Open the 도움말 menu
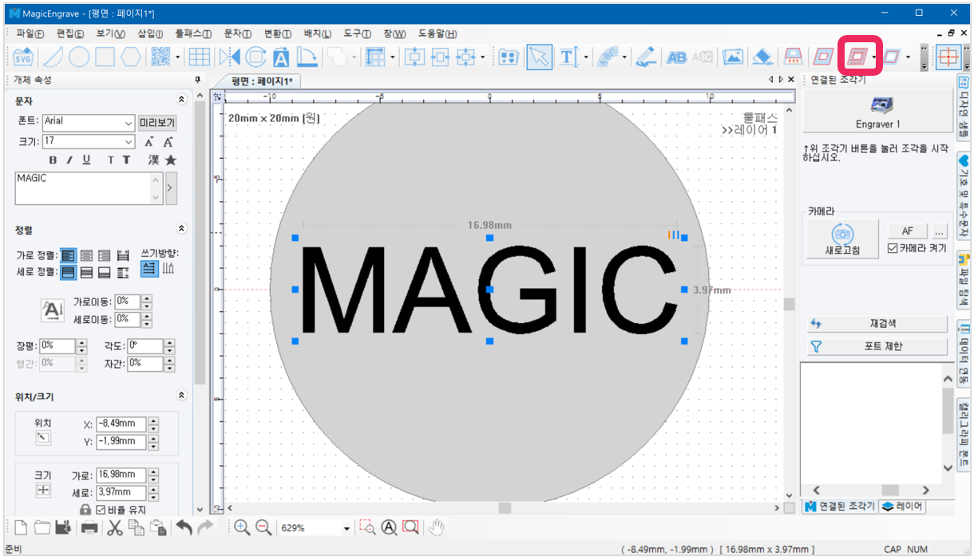The image size is (974, 560). coord(438,34)
